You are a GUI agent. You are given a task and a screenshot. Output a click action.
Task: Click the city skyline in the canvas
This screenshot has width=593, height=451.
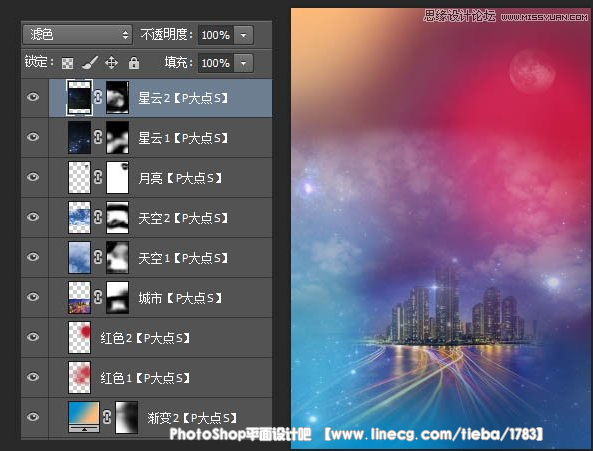458,306
